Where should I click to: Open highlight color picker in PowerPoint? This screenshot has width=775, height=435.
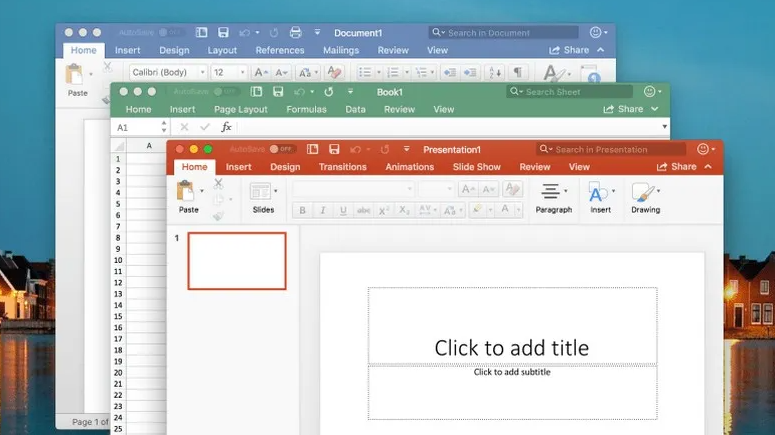[477, 210]
